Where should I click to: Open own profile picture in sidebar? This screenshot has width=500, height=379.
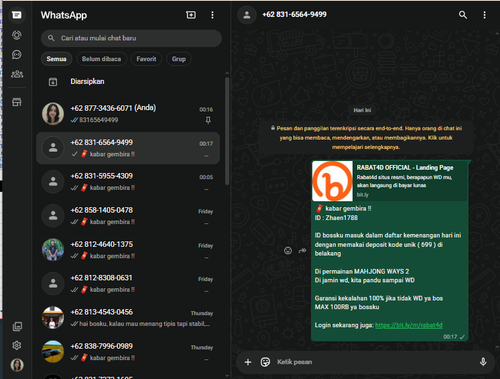(x=17, y=365)
